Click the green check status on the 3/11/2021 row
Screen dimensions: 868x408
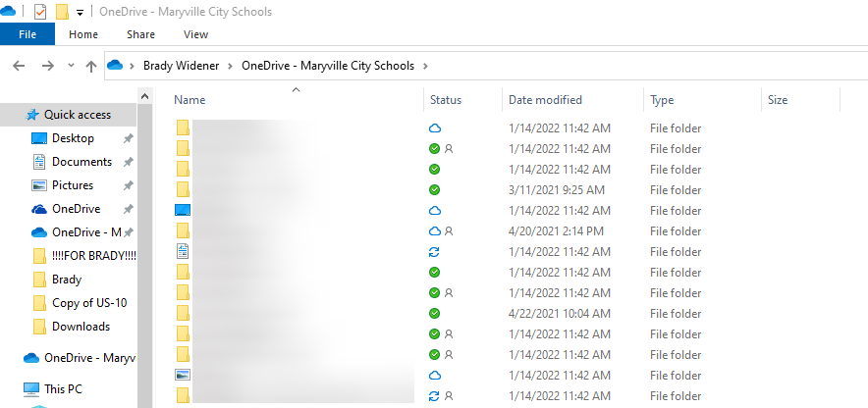click(435, 189)
